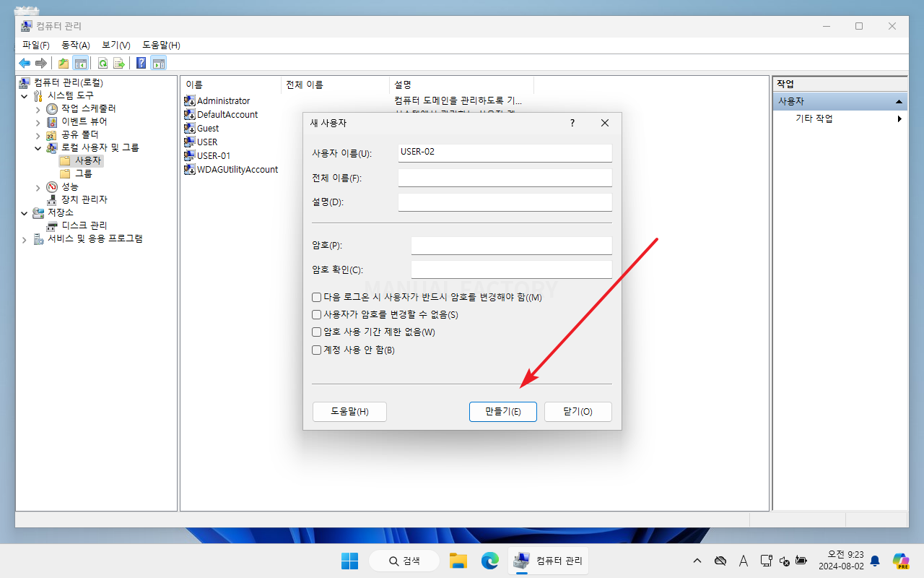This screenshot has height=578, width=924.
Task: Click the Export List toolbar icon
Action: click(x=119, y=63)
